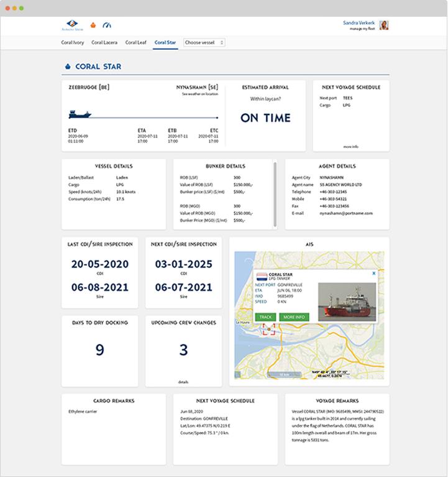Open See weather on location link
Viewport: 448px width, 477px height.
200,94
